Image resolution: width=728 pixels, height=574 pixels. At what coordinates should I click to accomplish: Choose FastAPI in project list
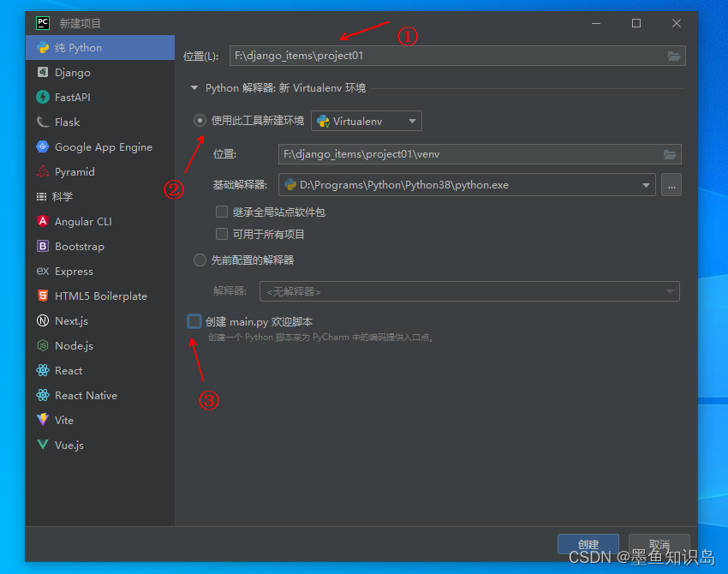pos(100,97)
